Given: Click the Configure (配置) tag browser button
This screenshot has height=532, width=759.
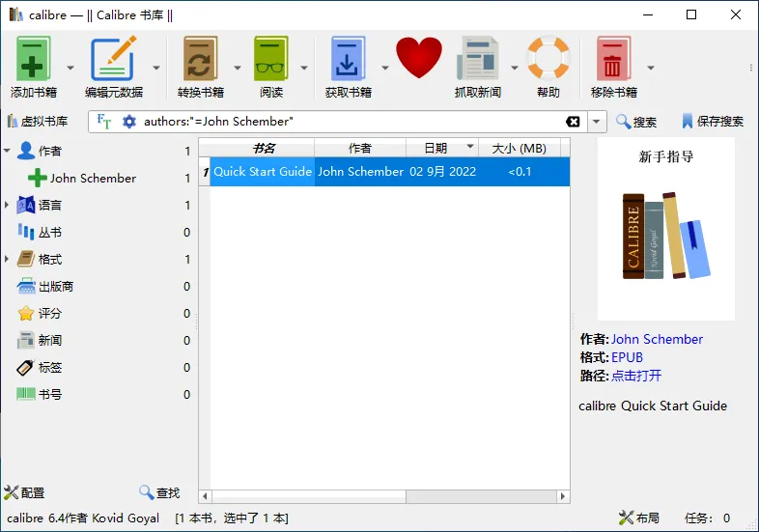Looking at the screenshot, I should click(24, 492).
